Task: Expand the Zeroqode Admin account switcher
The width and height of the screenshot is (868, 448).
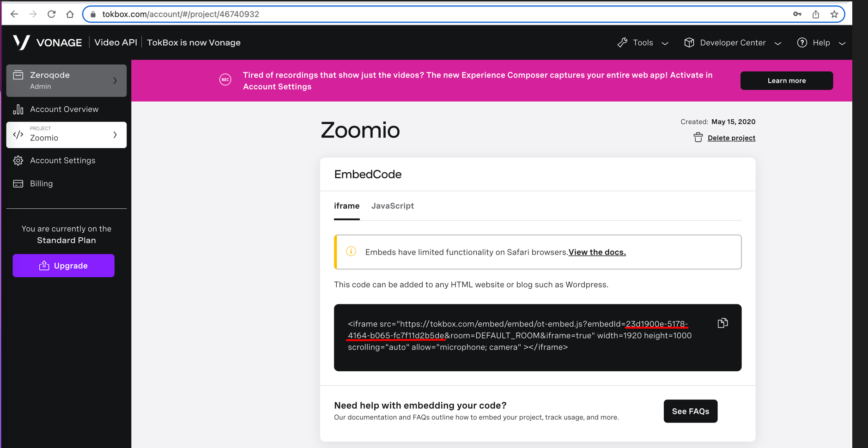Action: coord(67,80)
